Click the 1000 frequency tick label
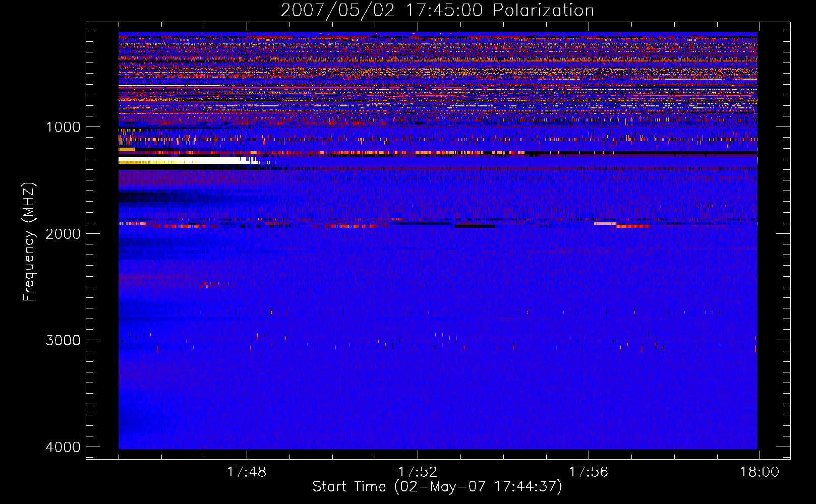The width and height of the screenshot is (816, 504). [63, 127]
